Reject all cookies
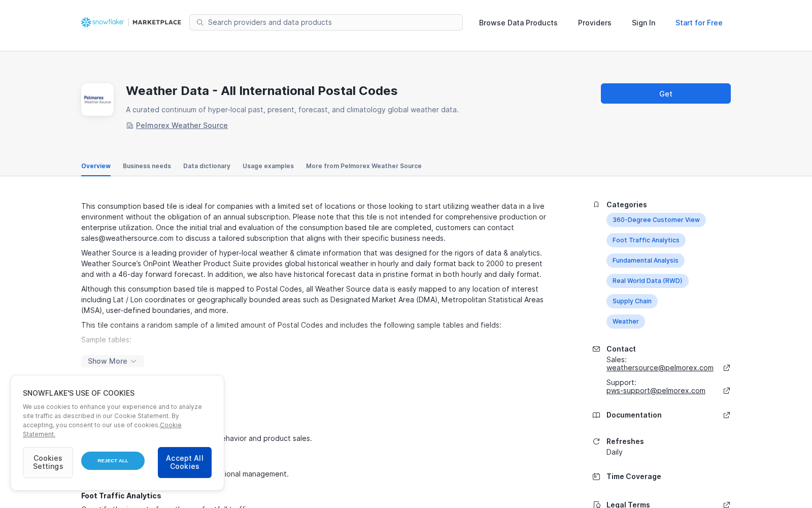This screenshot has height=508, width=812. [x=113, y=461]
